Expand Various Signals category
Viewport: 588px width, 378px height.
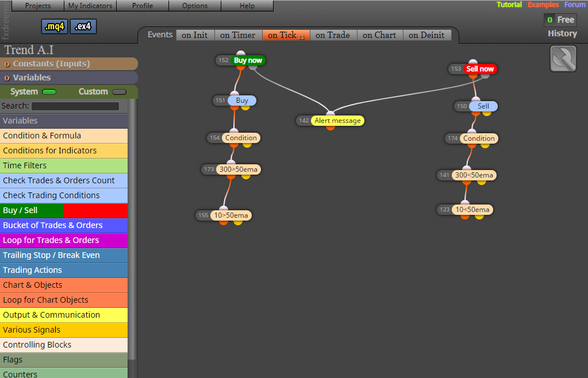(x=64, y=330)
